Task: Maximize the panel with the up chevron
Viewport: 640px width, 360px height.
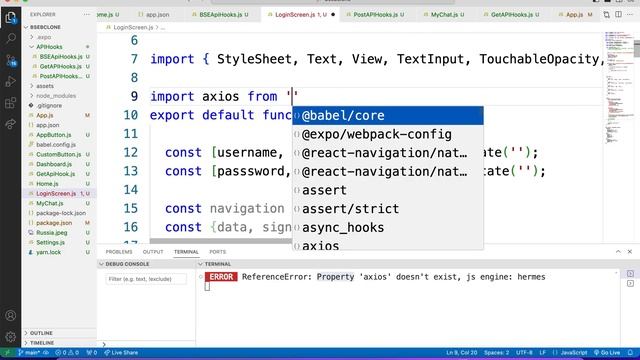Action: point(618,252)
